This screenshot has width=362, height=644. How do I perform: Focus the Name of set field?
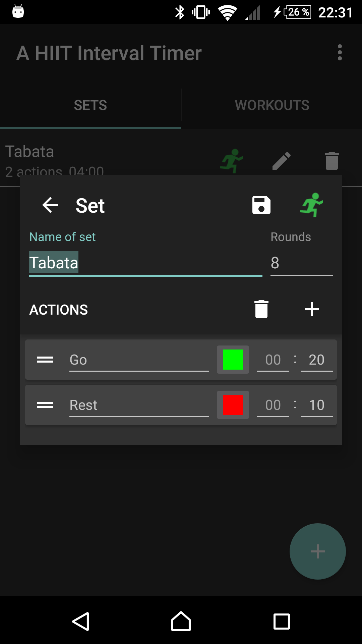pyautogui.click(x=146, y=263)
